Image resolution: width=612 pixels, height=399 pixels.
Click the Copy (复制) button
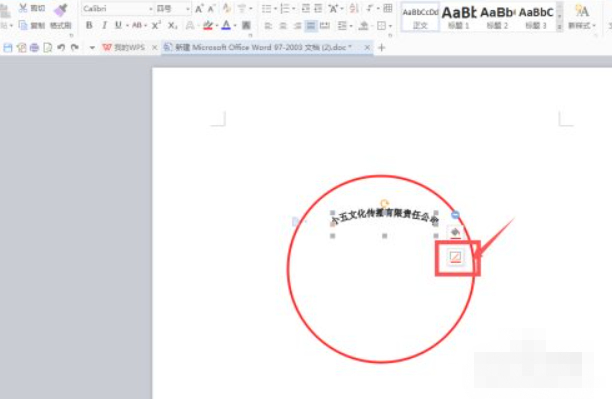coord(32,26)
